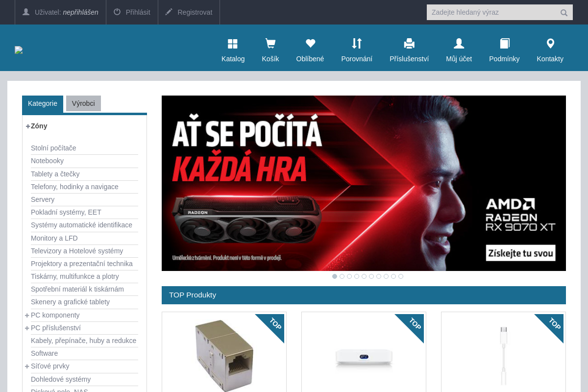The height and width of the screenshot is (392, 588).
Task: Click Získejte tu svou banner button
Action: (x=520, y=253)
